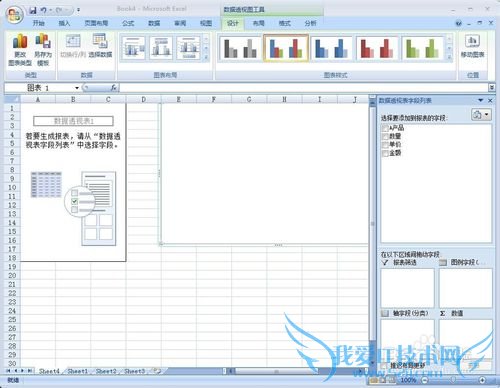Open the 开始 (Home) ribbon tab
500x388 pixels.
39,23
